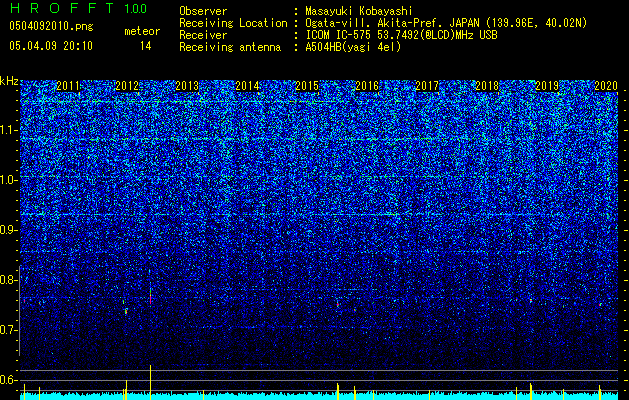Click the kHz frequency axis unit label

[9, 81]
